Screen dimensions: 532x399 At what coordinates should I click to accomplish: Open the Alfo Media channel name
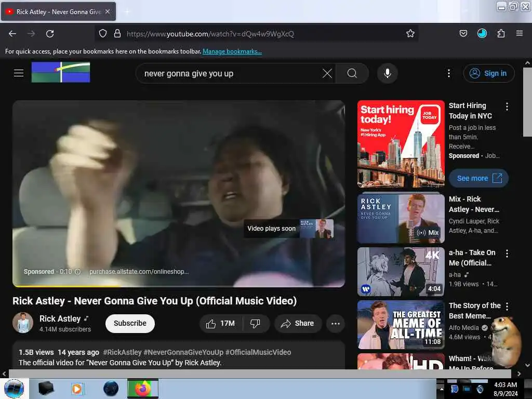463,328
